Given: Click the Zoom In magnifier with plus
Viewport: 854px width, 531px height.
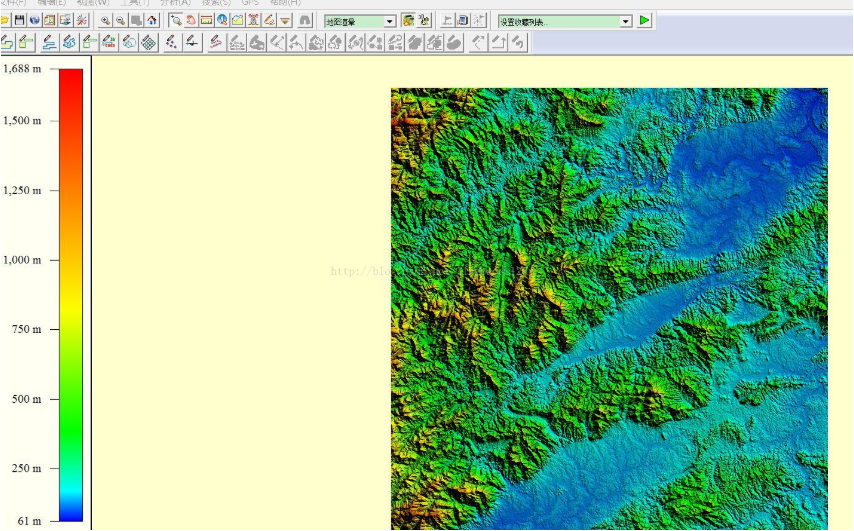Looking at the screenshot, I should (x=105, y=20).
